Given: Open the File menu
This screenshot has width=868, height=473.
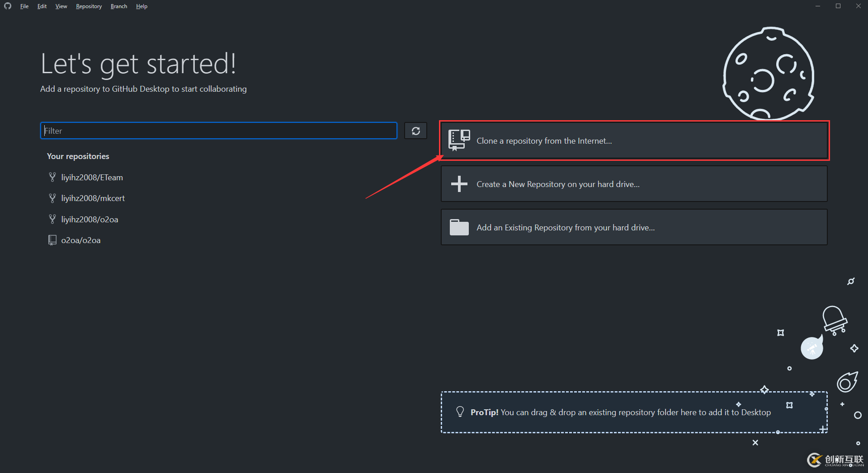Looking at the screenshot, I should (x=24, y=6).
